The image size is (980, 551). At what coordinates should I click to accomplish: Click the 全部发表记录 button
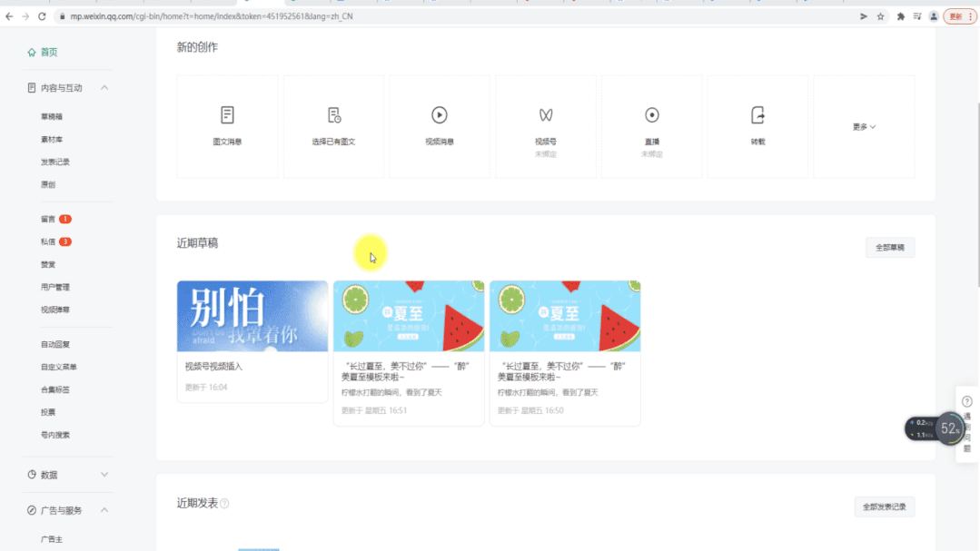[x=885, y=507]
